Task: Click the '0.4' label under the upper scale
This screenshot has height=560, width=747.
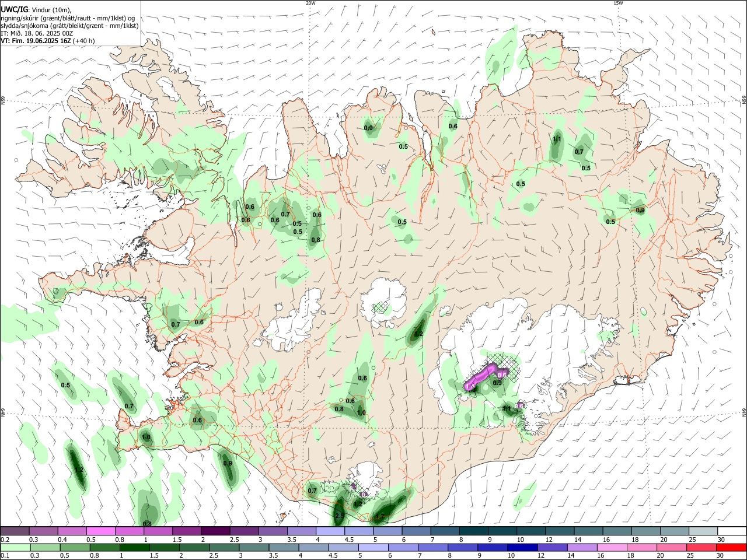Action: [x=62, y=540]
